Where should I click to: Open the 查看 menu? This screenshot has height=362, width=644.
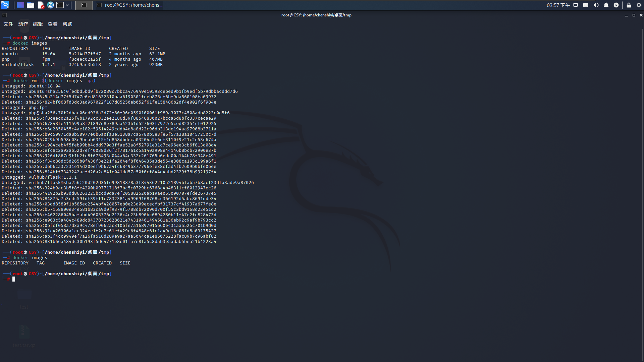(52, 24)
